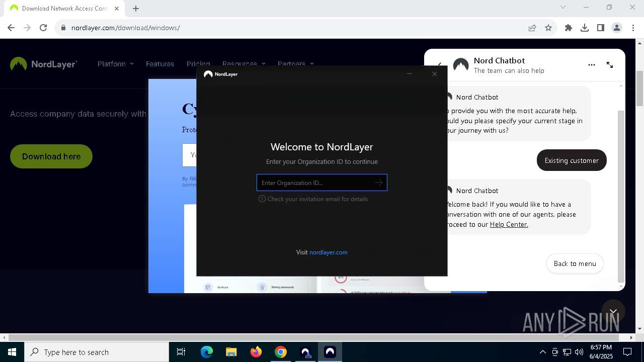Click the info icon beside invitation hint

[262, 199]
